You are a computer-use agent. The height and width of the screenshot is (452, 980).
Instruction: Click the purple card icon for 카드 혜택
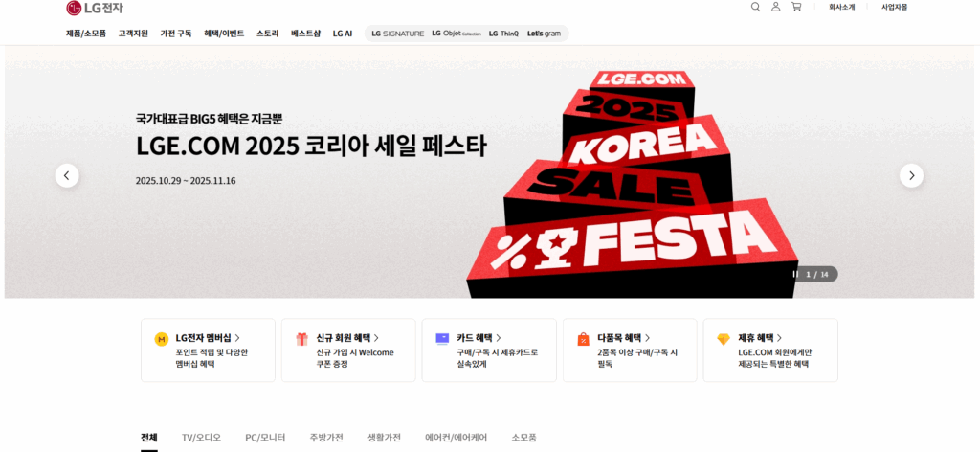tap(442, 338)
